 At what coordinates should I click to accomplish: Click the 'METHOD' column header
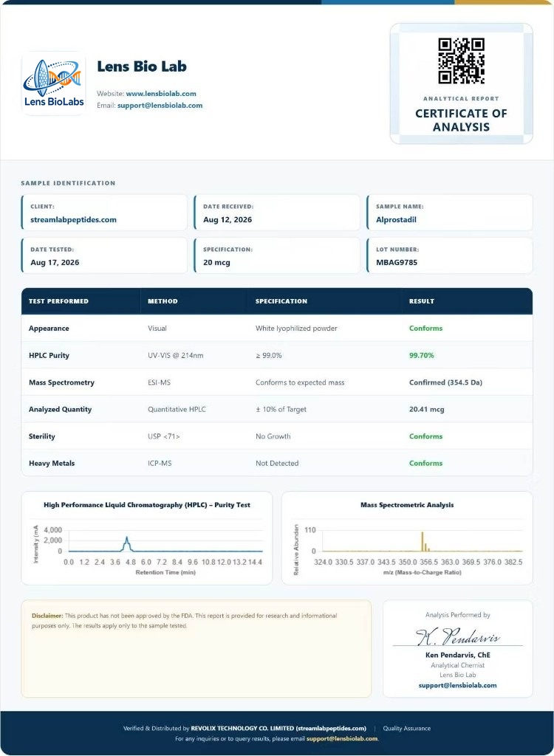[x=163, y=301]
